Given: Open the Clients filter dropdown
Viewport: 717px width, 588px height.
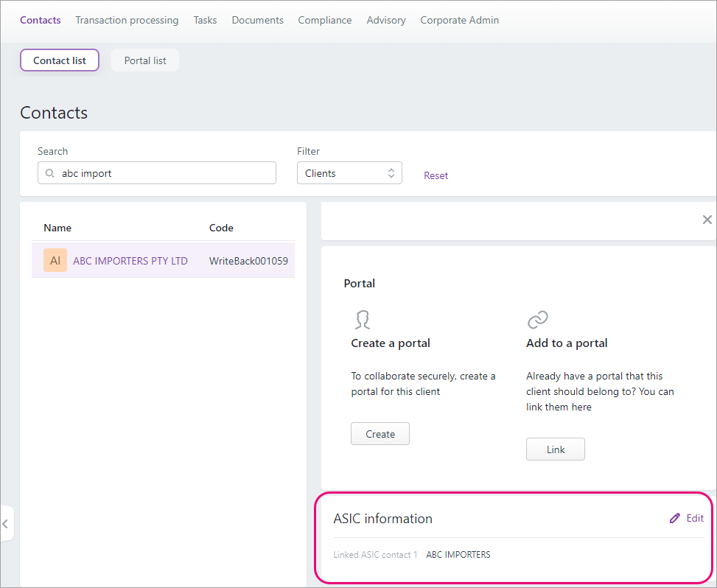Looking at the screenshot, I should [349, 173].
